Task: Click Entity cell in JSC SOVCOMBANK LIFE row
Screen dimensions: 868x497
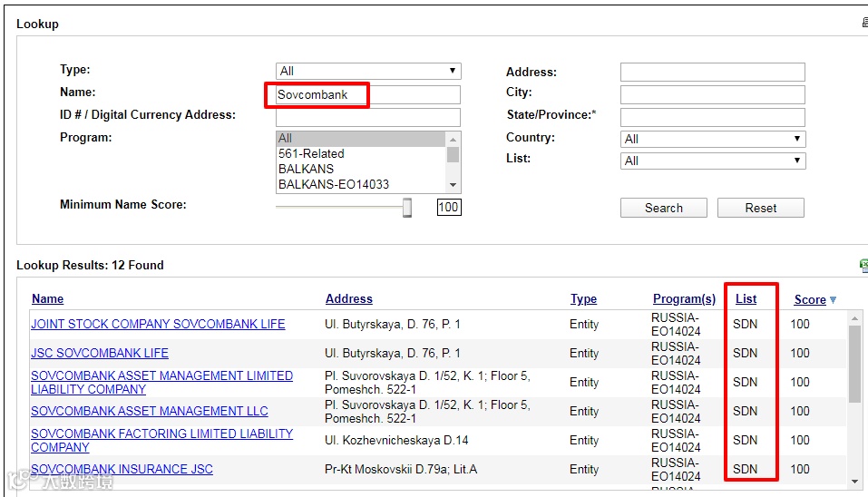Action: (584, 353)
